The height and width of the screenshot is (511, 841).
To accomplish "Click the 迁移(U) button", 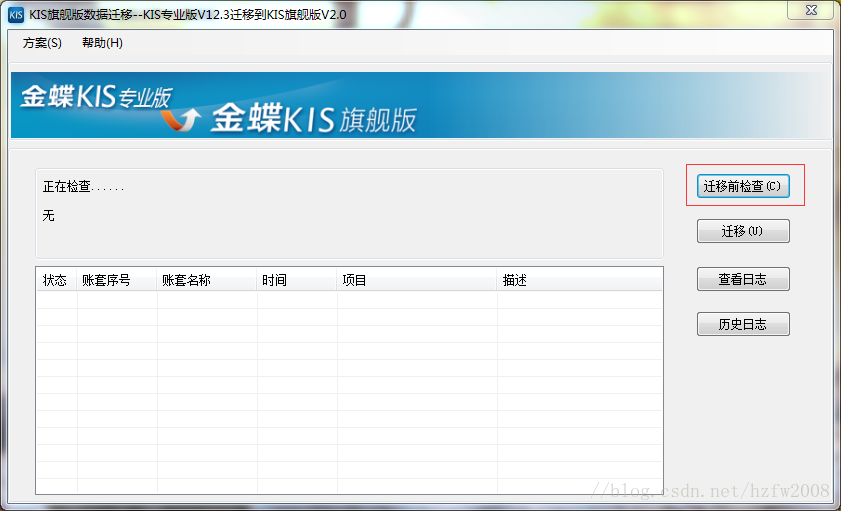I will click(x=743, y=231).
